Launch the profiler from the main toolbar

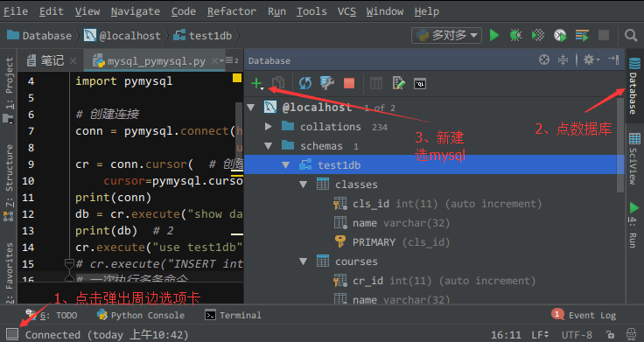[560, 35]
